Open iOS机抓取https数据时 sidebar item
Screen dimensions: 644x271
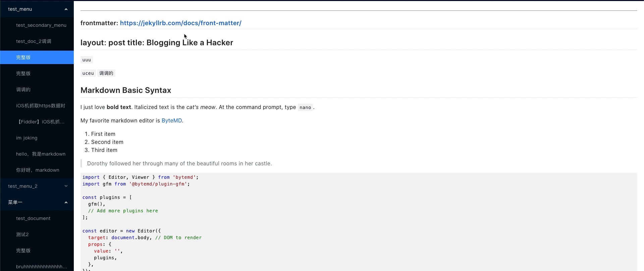click(37, 106)
